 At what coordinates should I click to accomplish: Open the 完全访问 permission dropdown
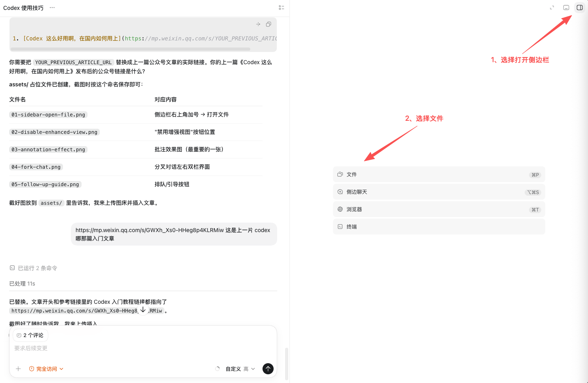coord(46,369)
